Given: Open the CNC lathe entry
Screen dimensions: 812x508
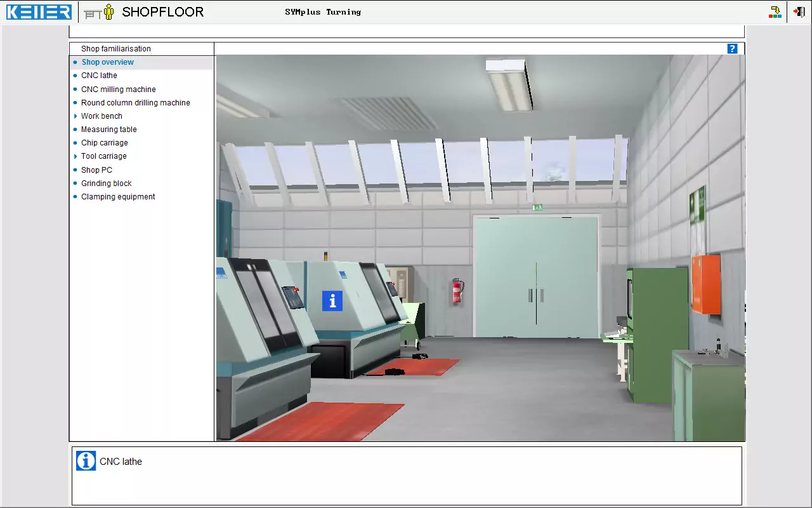Looking at the screenshot, I should (99, 76).
